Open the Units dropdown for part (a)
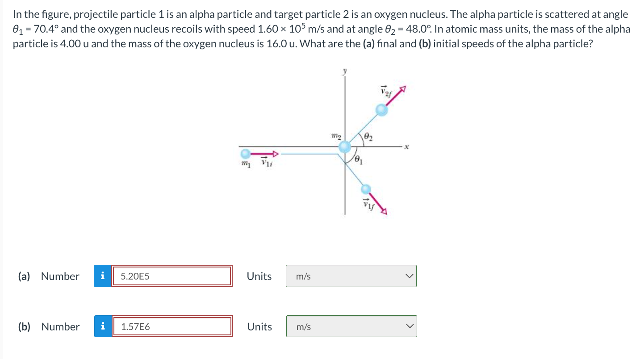644x359 pixels. pyautogui.click(x=351, y=276)
